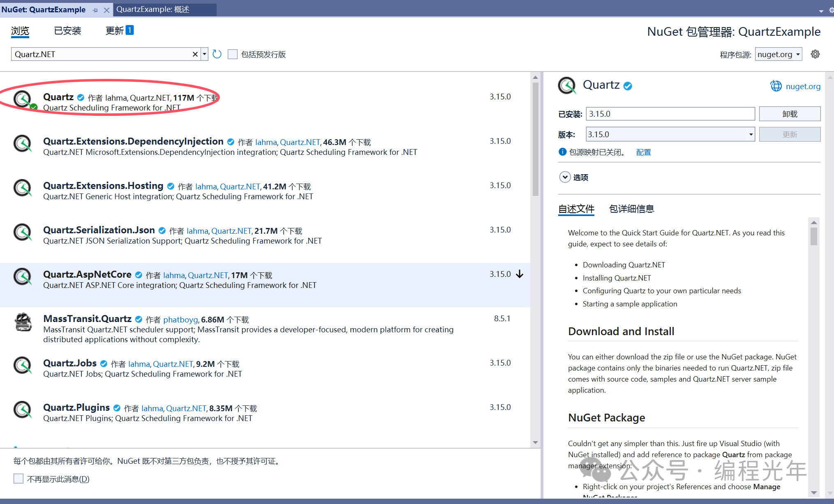
Task: Open Quartz.NET author link for Quartz.AspNetCore
Action: (x=208, y=275)
